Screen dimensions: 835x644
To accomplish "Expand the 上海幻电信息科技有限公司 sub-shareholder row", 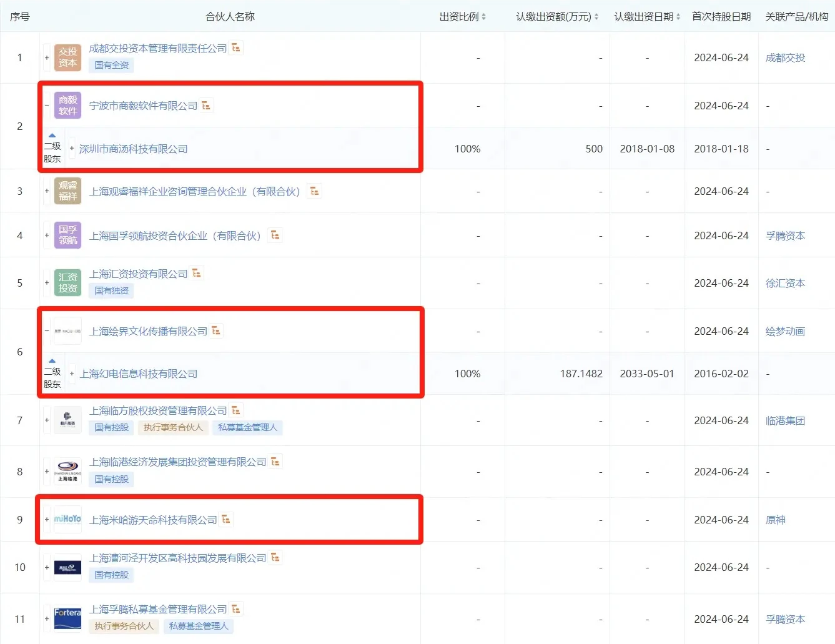I will coord(72,374).
